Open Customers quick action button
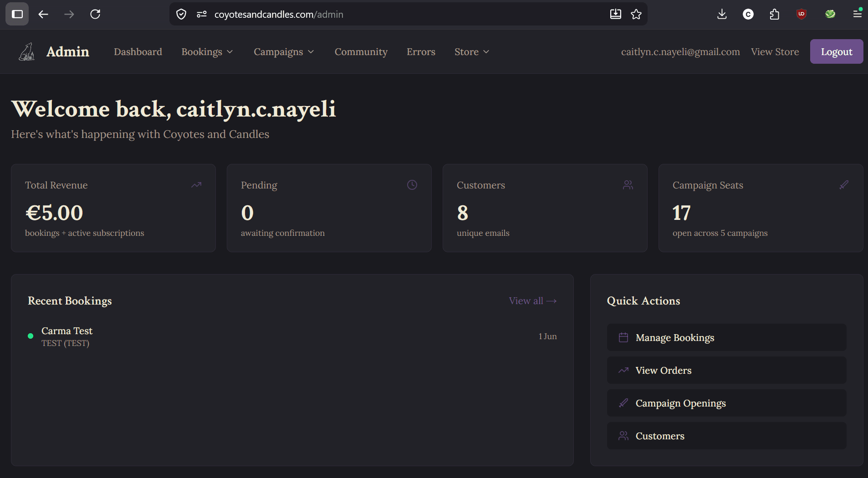 click(726, 436)
